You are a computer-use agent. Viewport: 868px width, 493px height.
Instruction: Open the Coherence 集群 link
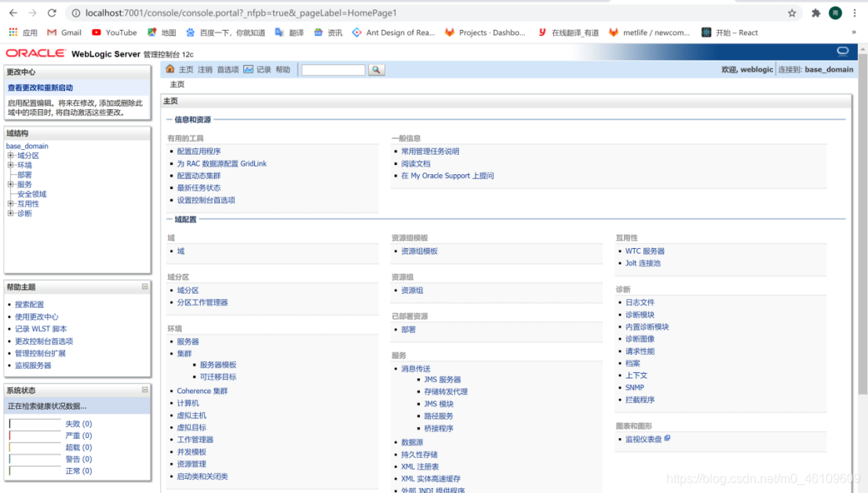[x=202, y=390]
